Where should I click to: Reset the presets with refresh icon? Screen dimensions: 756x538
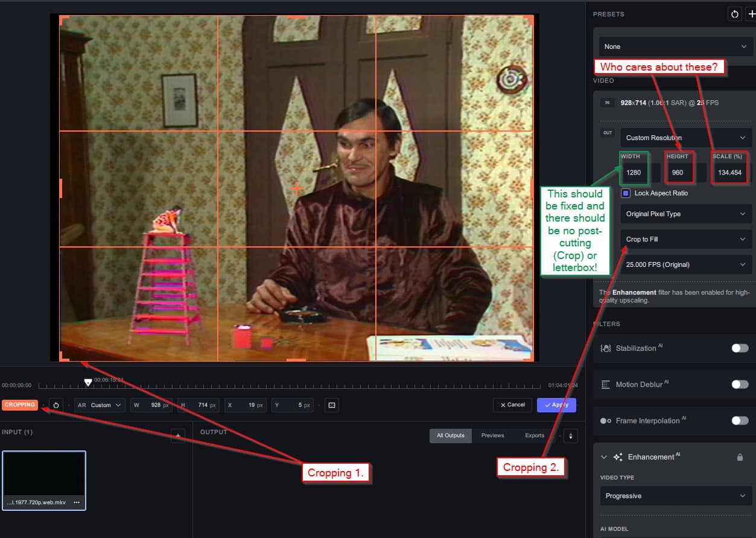(x=734, y=14)
